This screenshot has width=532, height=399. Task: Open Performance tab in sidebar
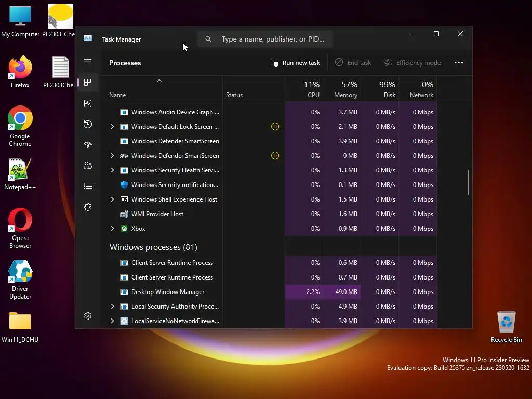(88, 103)
